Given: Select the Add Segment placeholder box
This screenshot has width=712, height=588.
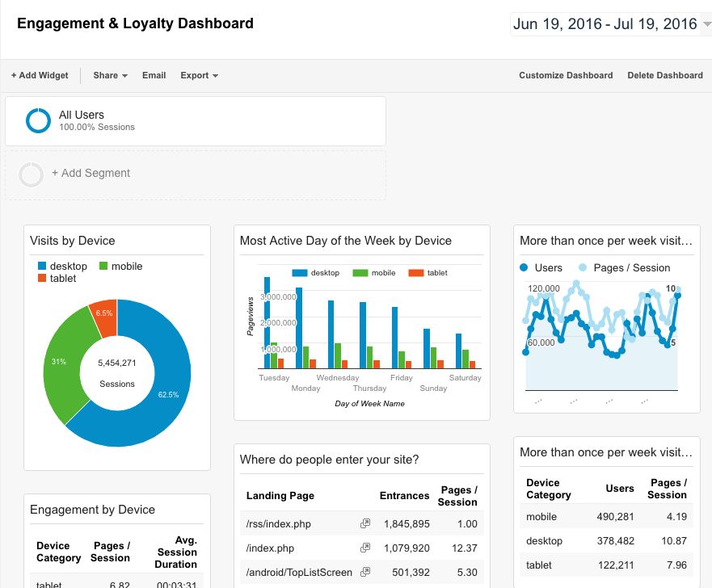Looking at the screenshot, I should (196, 174).
